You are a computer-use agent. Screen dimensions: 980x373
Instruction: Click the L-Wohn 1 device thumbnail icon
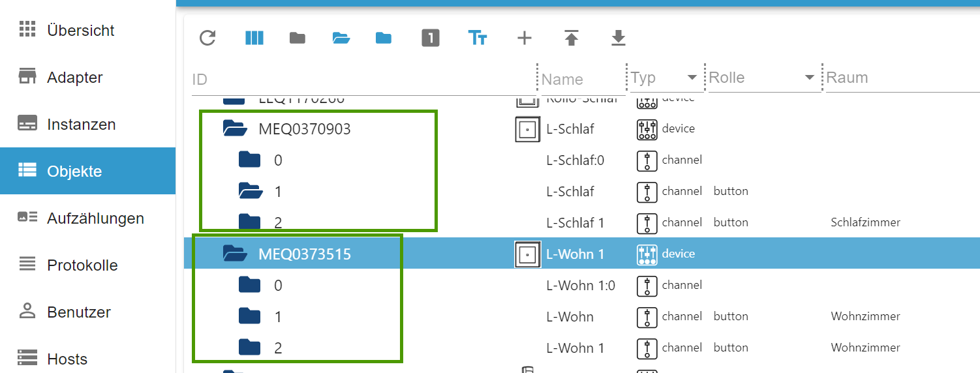[527, 254]
